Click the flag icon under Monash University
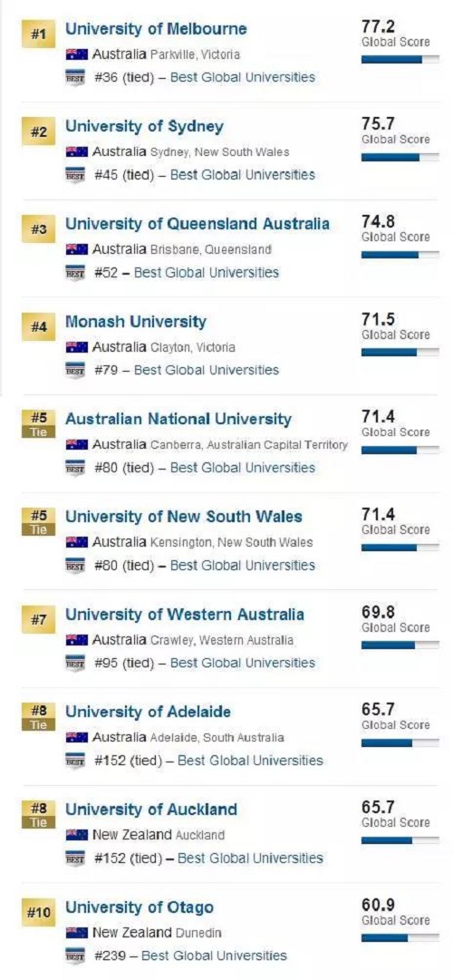This screenshot has width=453, height=980. (x=76, y=347)
